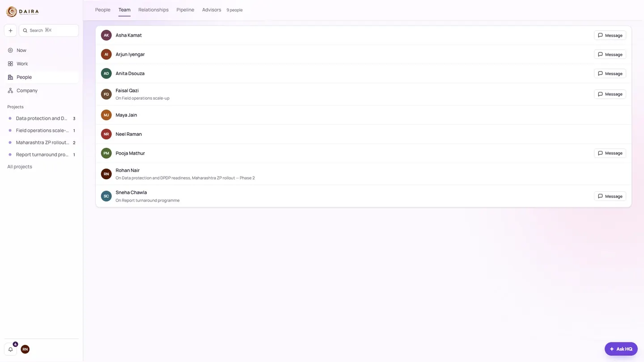Click Neel Raman's NR avatar
The image size is (644, 362).
coord(106,134)
